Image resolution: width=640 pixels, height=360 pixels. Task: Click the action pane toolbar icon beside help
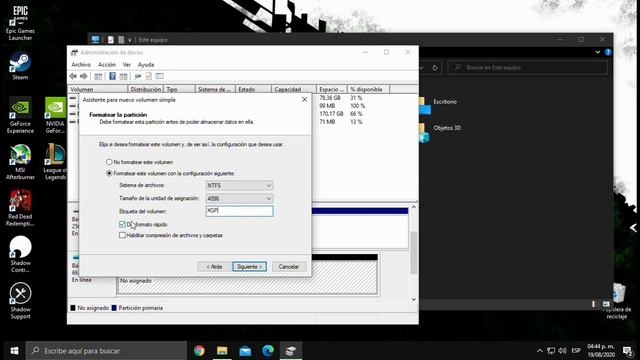[124, 76]
